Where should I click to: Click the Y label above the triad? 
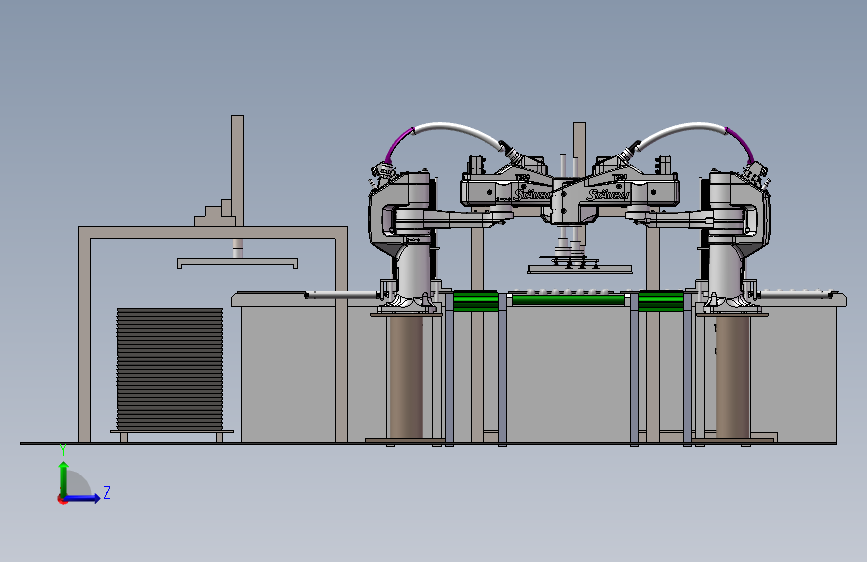click(63, 450)
